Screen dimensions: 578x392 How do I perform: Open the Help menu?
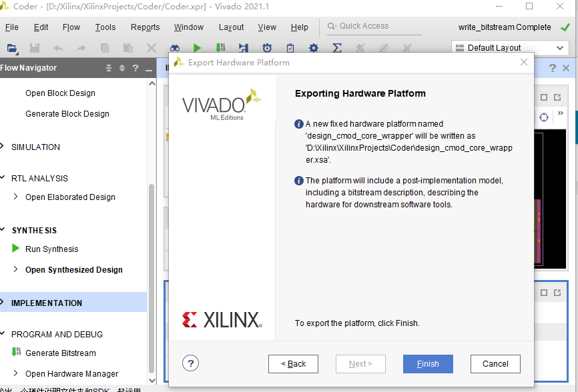point(299,27)
